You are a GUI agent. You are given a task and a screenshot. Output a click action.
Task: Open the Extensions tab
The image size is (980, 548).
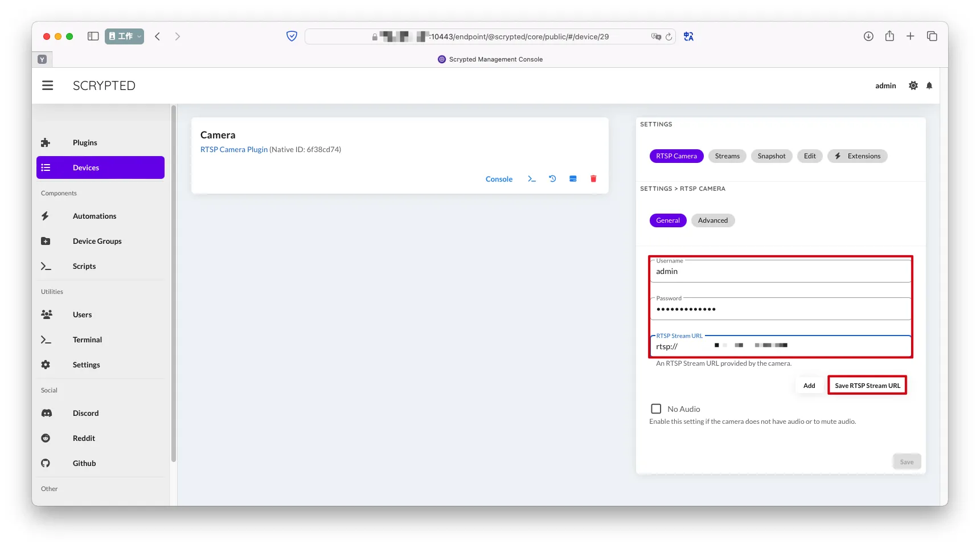click(858, 156)
